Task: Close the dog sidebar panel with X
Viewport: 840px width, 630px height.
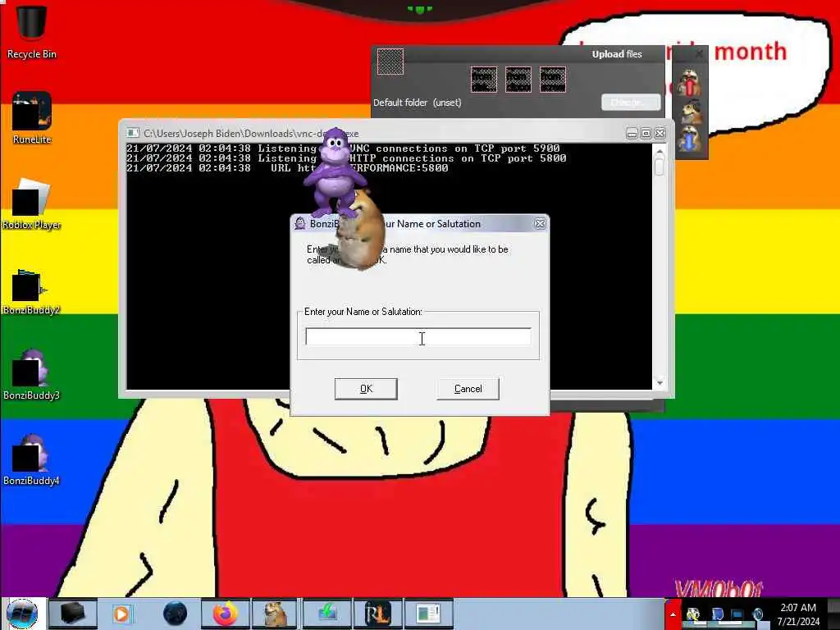Action: pos(699,53)
